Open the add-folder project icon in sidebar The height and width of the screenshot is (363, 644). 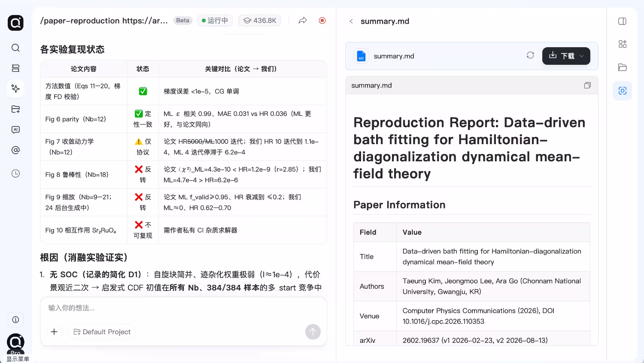pyautogui.click(x=15, y=109)
